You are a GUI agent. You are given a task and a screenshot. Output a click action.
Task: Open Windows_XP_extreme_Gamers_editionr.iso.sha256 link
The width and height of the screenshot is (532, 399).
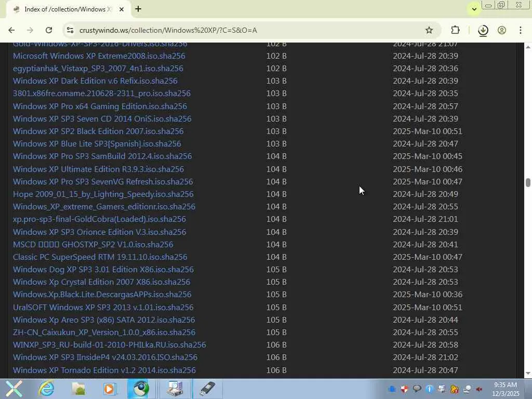(x=104, y=207)
